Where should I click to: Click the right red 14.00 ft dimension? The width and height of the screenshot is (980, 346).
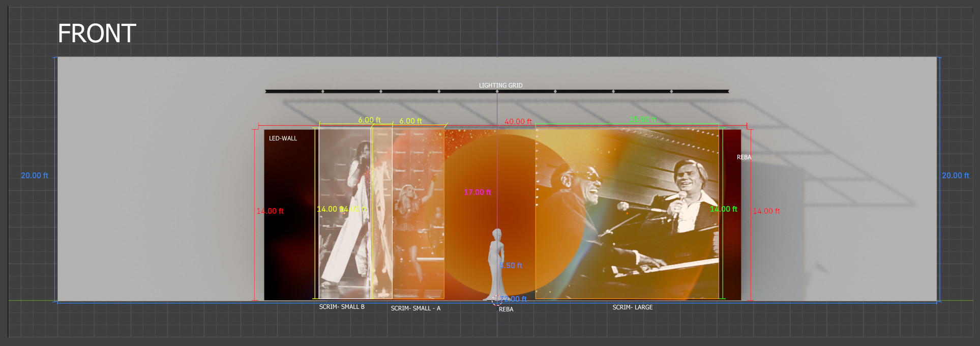point(766,211)
